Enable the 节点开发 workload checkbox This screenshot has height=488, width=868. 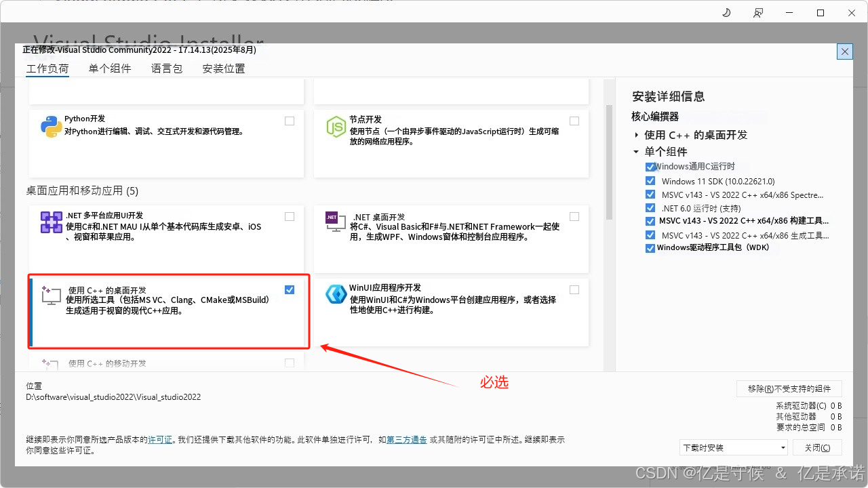574,121
